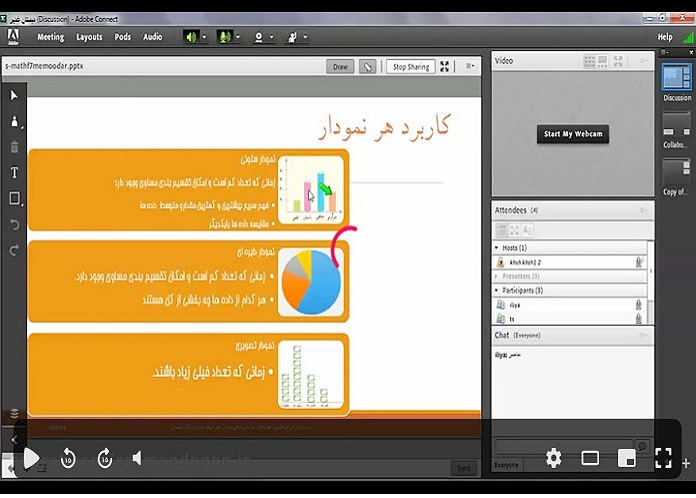Toggle the host's microphone icon
The image size is (696, 498).
point(639,262)
